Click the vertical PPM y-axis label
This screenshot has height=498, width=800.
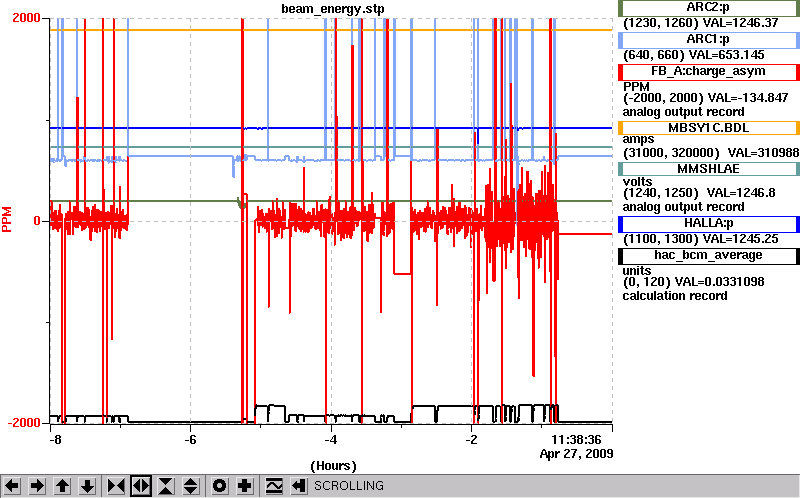click(7, 219)
